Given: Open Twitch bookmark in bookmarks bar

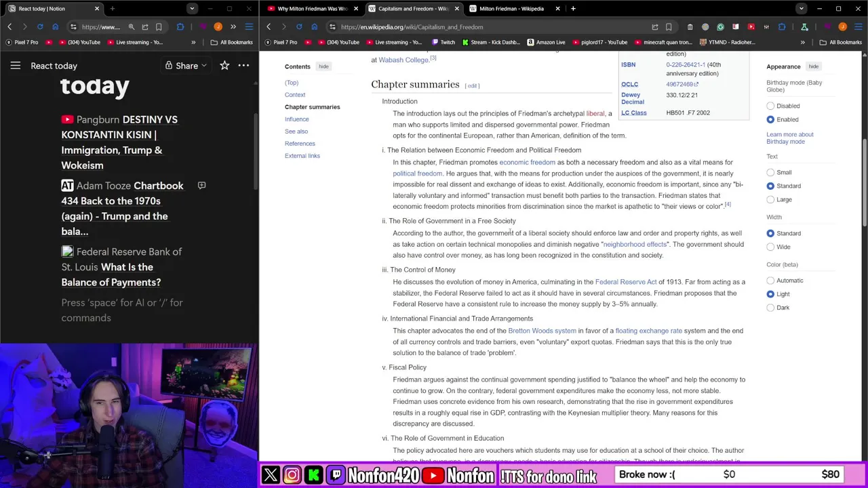Looking at the screenshot, I should point(443,42).
